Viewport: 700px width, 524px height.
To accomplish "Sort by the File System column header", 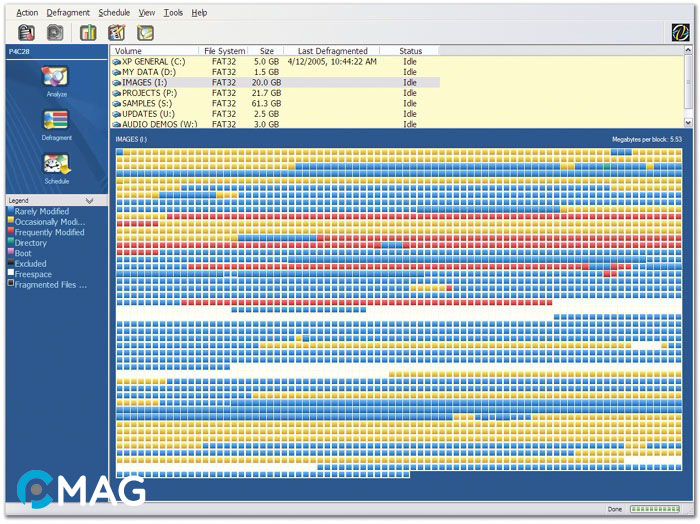I will click(x=223, y=51).
